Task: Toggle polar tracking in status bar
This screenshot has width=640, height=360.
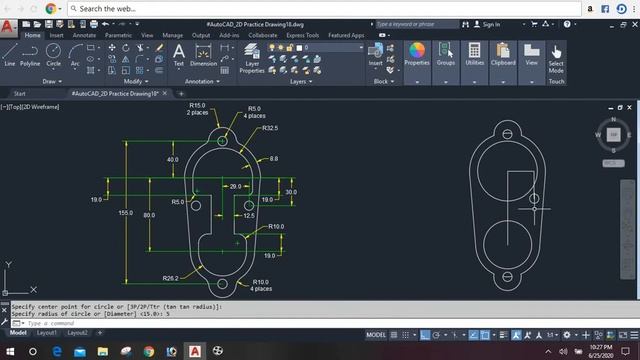Action: [436, 335]
